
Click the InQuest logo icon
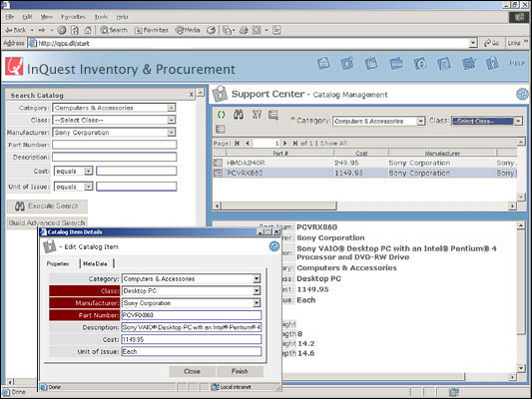pos(14,66)
